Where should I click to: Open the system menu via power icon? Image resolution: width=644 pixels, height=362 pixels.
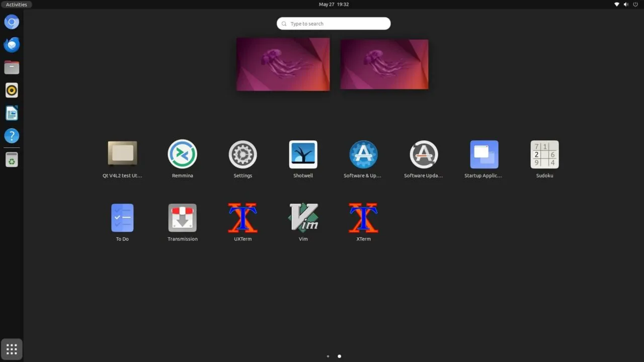[635, 5]
